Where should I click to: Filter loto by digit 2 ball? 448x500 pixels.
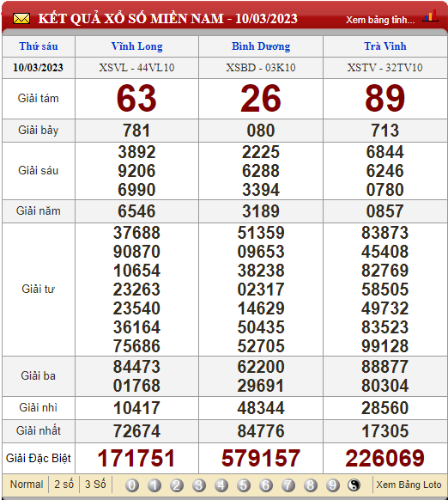click(x=177, y=485)
